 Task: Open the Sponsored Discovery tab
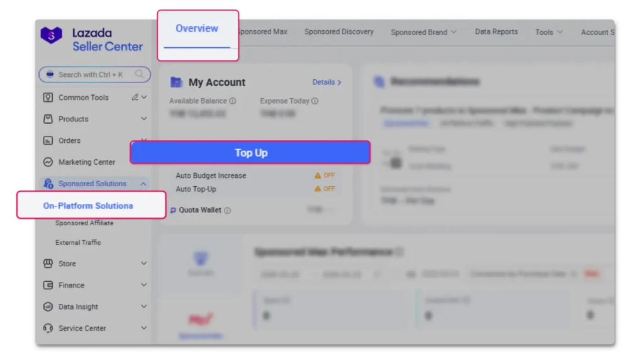(338, 31)
